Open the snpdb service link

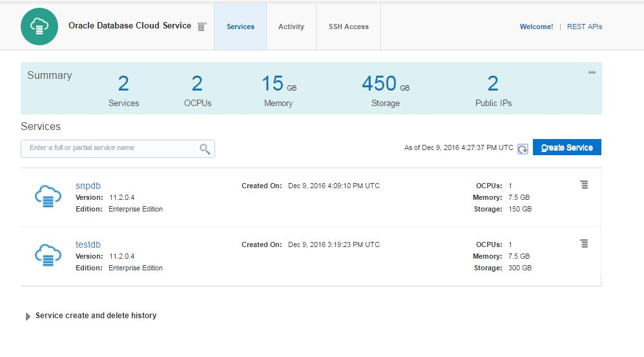click(x=88, y=186)
